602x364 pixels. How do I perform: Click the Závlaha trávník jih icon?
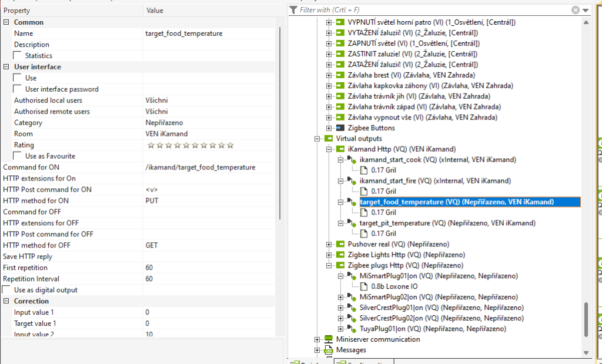[x=340, y=96]
